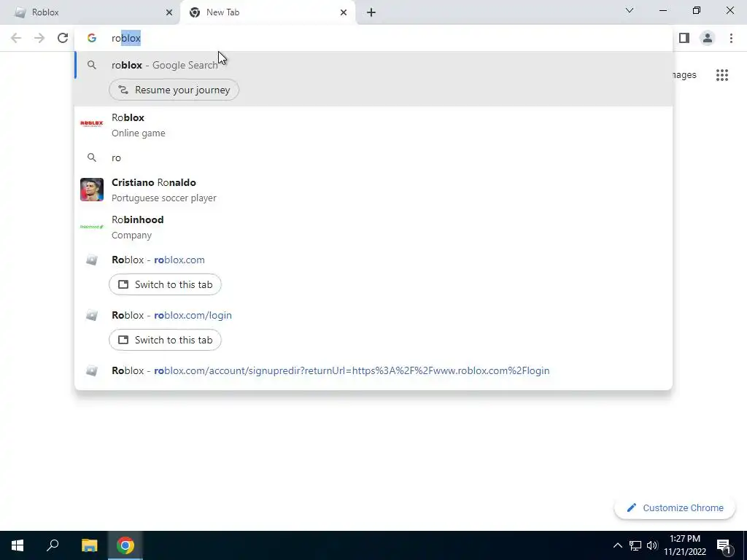Open the tab search dropdown arrow
Viewport: 747px width, 560px height.
point(630,10)
